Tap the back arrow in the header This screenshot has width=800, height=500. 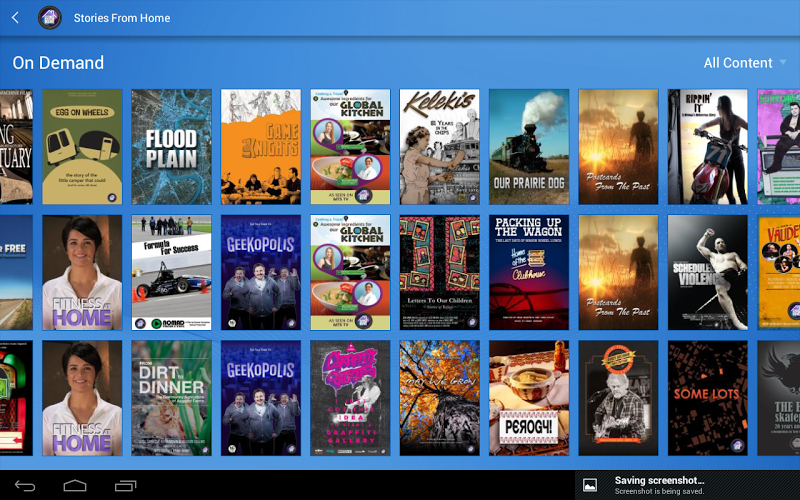[x=15, y=18]
